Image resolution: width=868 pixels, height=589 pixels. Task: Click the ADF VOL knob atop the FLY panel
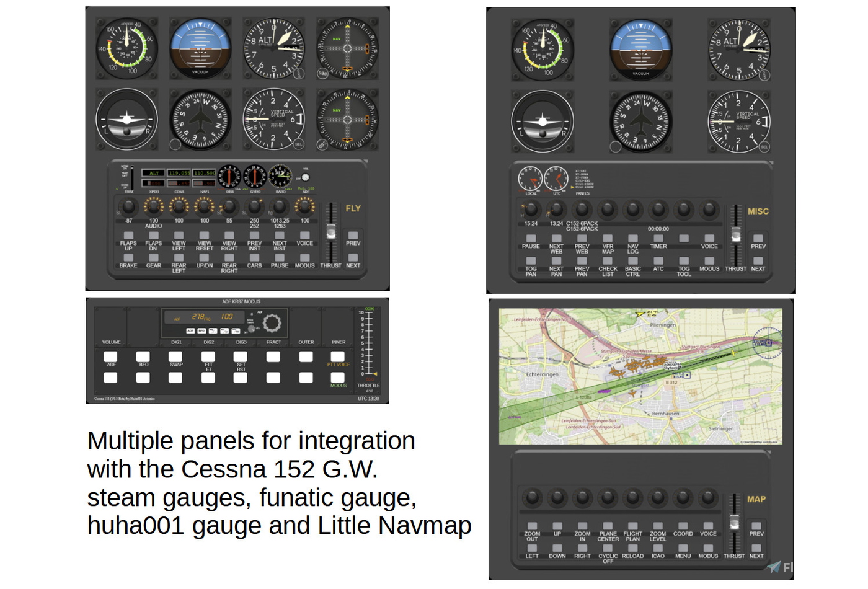coord(305,177)
